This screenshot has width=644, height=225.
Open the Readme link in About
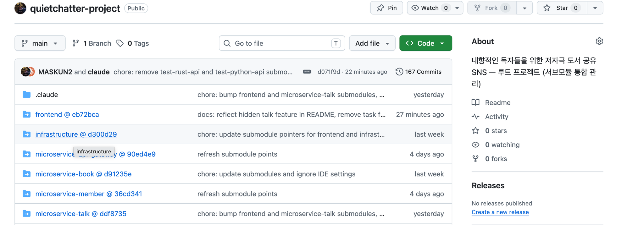click(x=491, y=102)
